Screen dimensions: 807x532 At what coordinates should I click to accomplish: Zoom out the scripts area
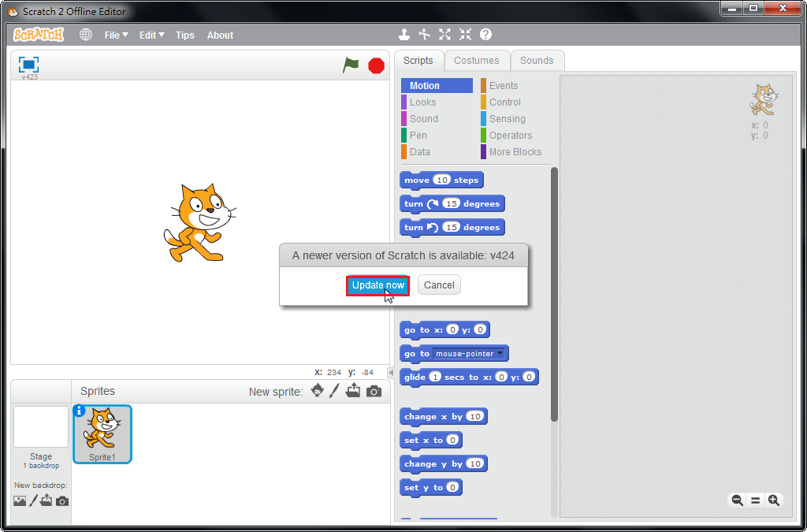[x=737, y=500]
